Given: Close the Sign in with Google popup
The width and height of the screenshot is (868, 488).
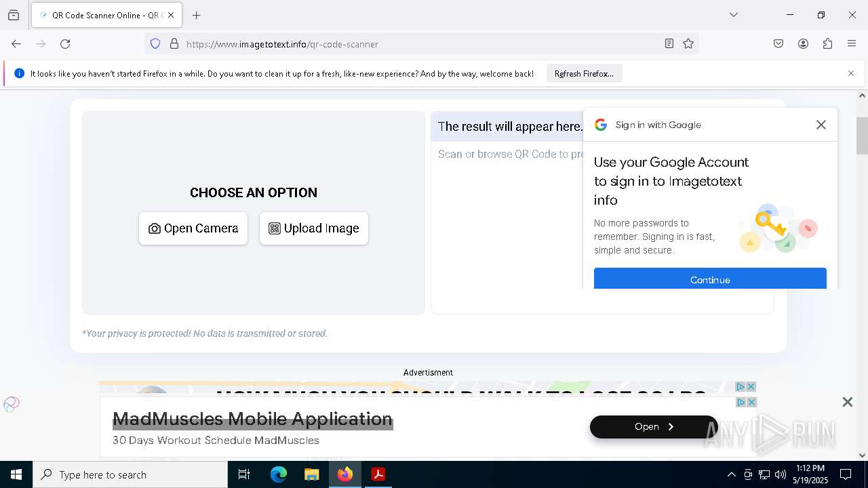Looking at the screenshot, I should [x=821, y=125].
